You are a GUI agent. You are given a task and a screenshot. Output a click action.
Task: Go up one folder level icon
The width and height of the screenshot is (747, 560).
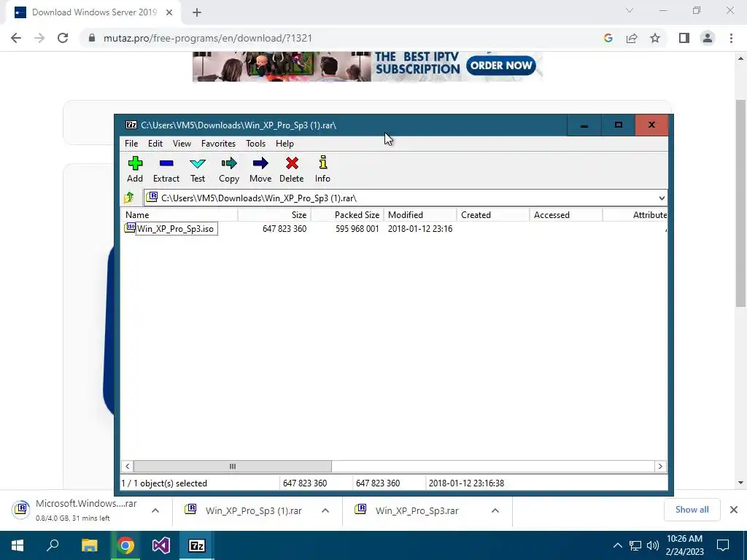(129, 197)
